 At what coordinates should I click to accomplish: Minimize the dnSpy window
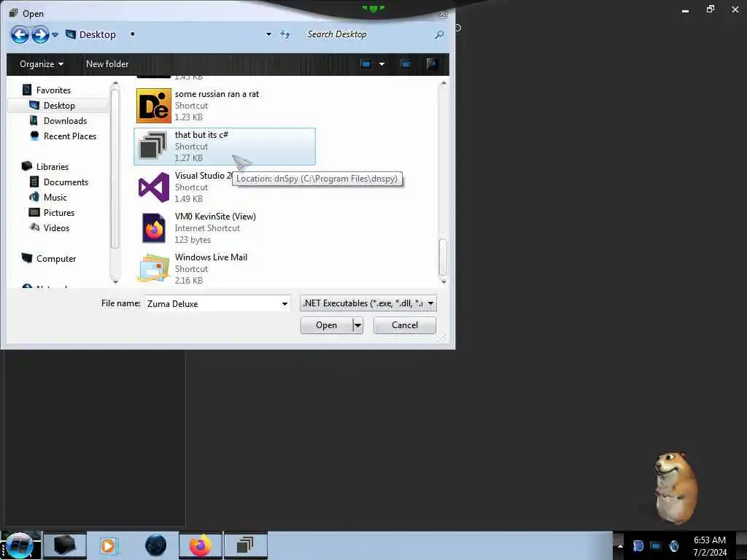tap(685, 9)
